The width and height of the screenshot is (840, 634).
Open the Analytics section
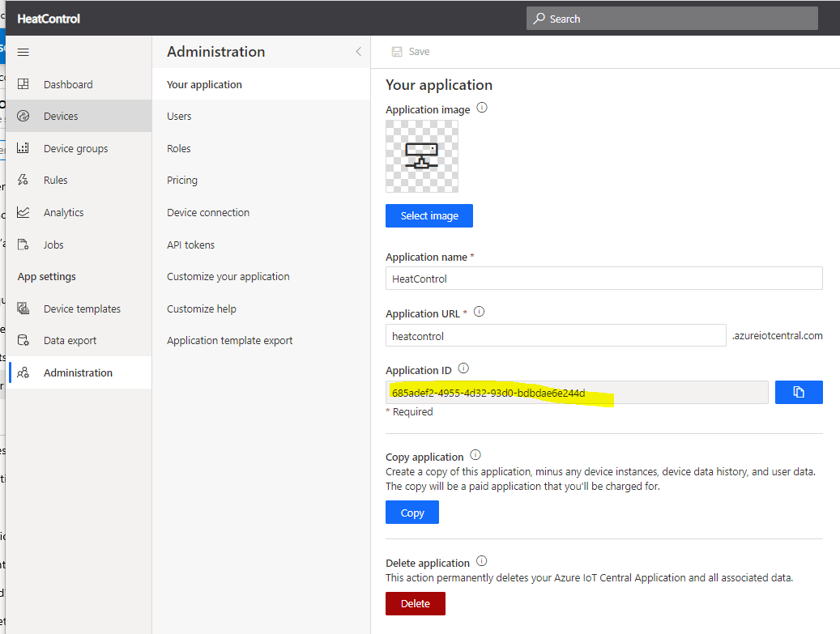[x=79, y=212]
